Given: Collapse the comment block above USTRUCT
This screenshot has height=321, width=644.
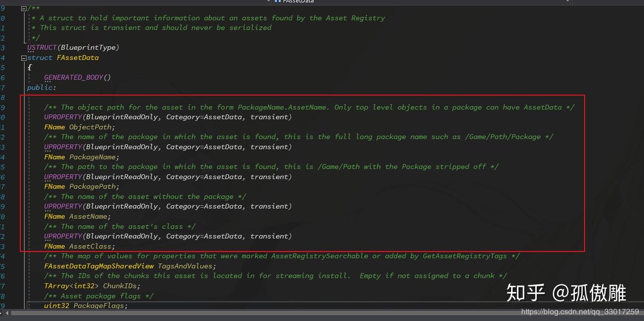Looking at the screenshot, I should [x=23, y=8].
